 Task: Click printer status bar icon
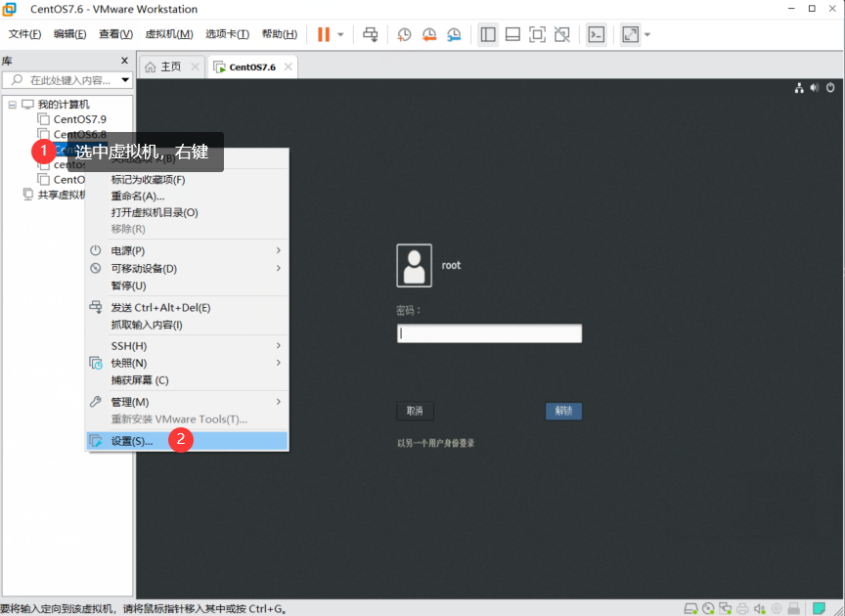[742, 608]
